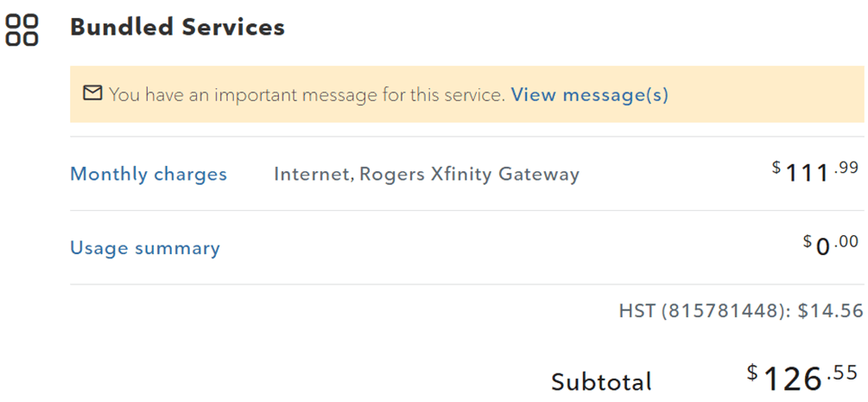The image size is (868, 402).
Task: Click the dollar sign before the subtotal
Action: pos(754,373)
